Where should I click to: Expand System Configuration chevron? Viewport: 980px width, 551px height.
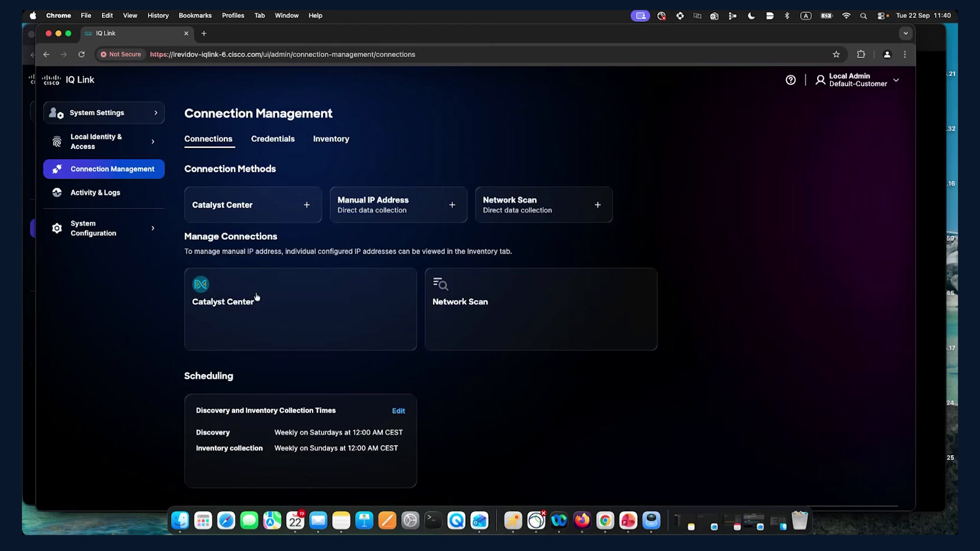(x=153, y=228)
